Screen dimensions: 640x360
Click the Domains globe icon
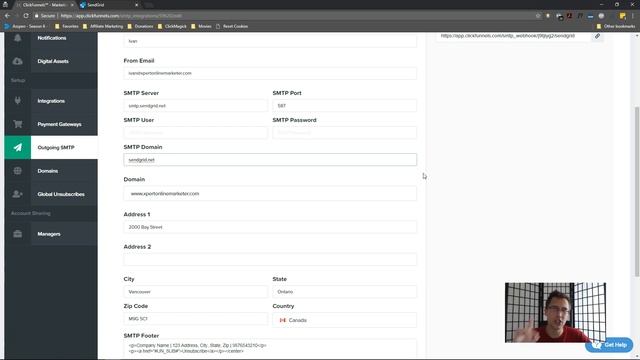[x=18, y=171]
